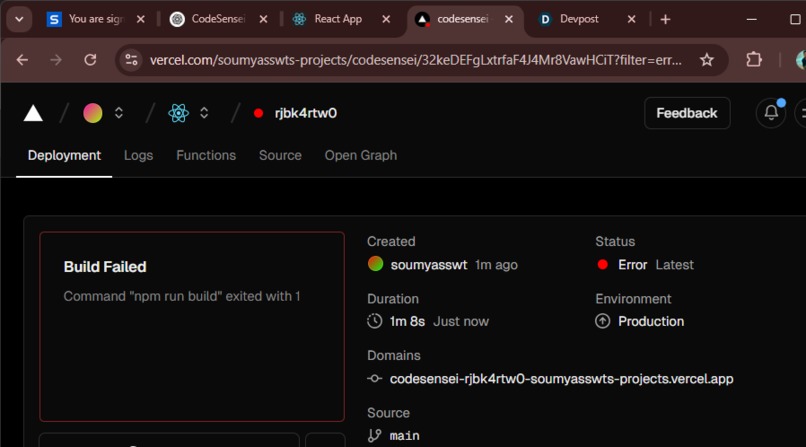This screenshot has width=806, height=447.
Task: Click the React App tab favicon
Action: (299, 19)
